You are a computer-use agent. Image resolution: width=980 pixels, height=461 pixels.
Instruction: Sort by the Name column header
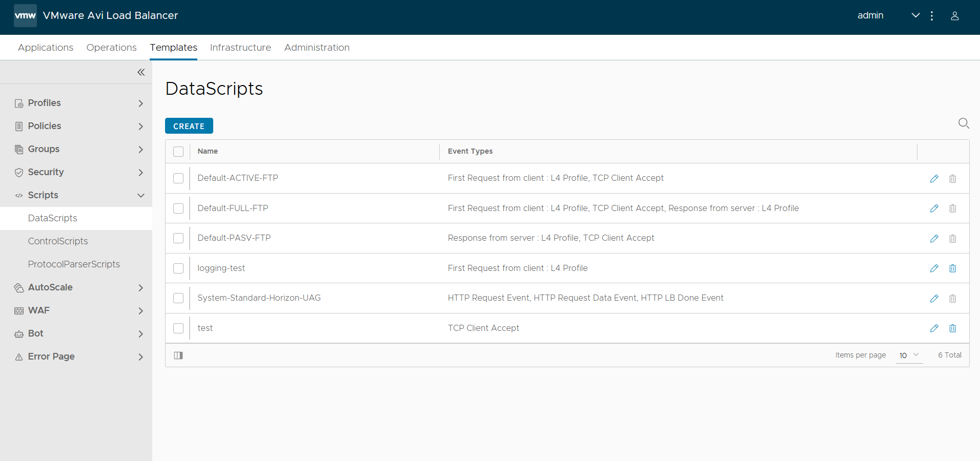(x=208, y=151)
